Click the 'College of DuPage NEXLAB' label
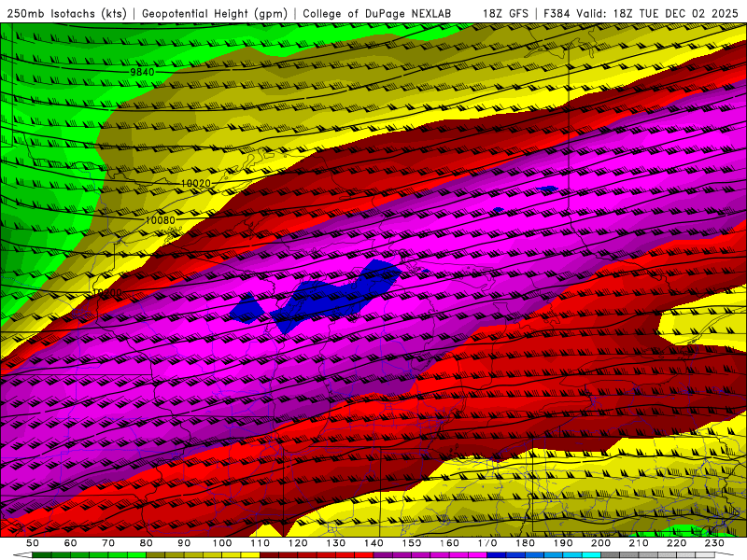Screen dimensions: 747x560 pos(377,14)
